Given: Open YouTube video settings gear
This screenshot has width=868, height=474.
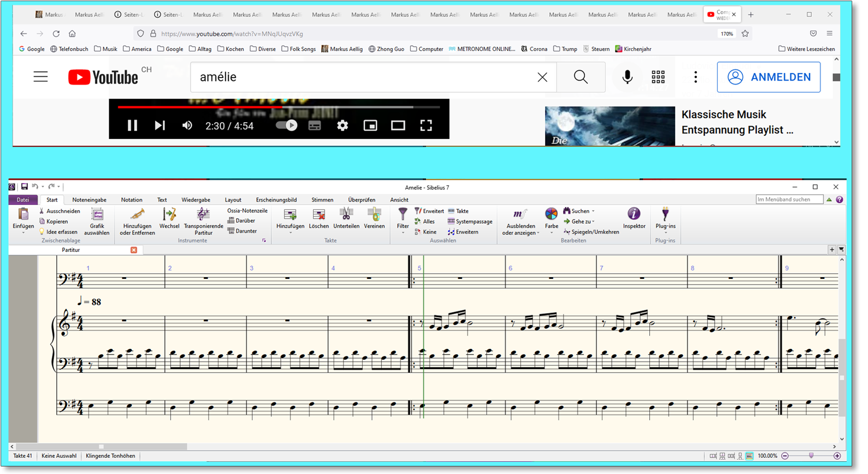Looking at the screenshot, I should 343,126.
